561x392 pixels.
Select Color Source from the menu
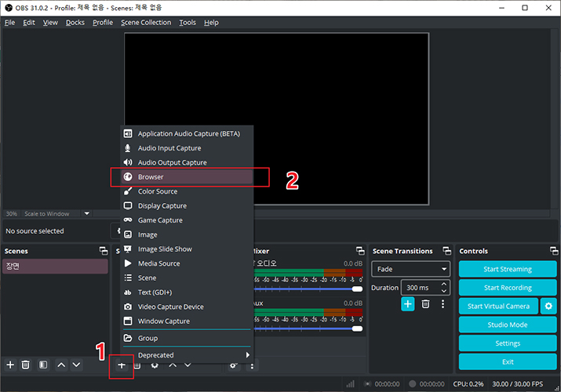(x=187, y=191)
